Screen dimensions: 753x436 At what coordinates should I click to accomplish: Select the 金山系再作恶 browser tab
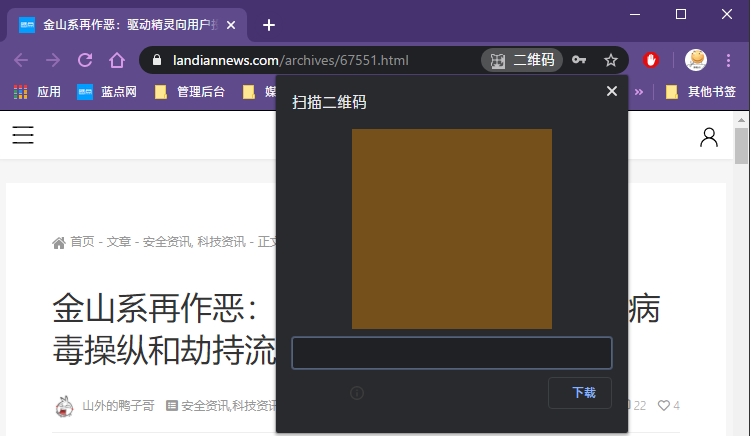click(x=127, y=25)
